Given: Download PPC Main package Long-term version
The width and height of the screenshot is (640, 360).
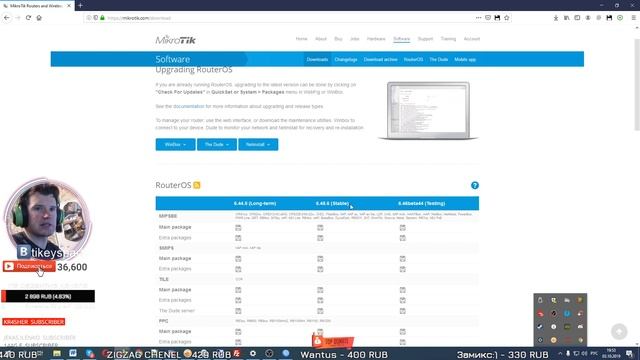Looking at the screenshot, I should (238, 331).
